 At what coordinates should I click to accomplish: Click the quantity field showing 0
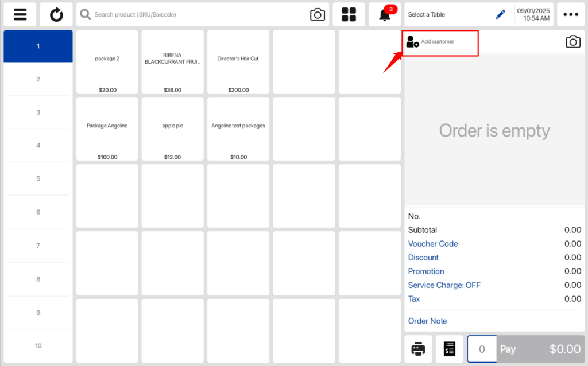481,349
